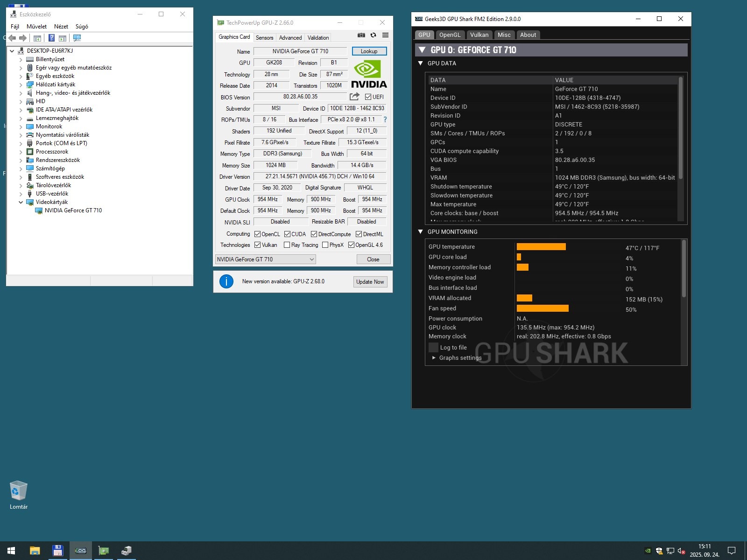
Task: Open the Nézet menu
Action: point(61,27)
